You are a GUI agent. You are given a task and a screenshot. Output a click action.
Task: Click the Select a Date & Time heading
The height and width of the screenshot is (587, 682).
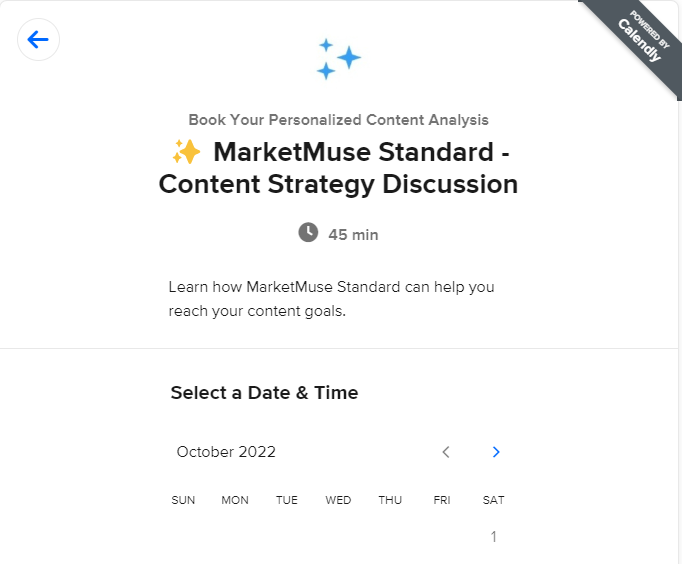coord(264,393)
